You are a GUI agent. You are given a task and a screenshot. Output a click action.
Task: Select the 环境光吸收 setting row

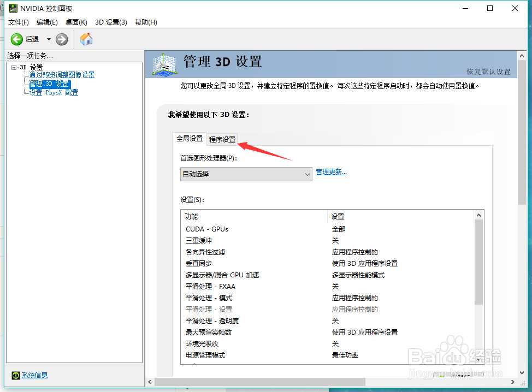328,344
